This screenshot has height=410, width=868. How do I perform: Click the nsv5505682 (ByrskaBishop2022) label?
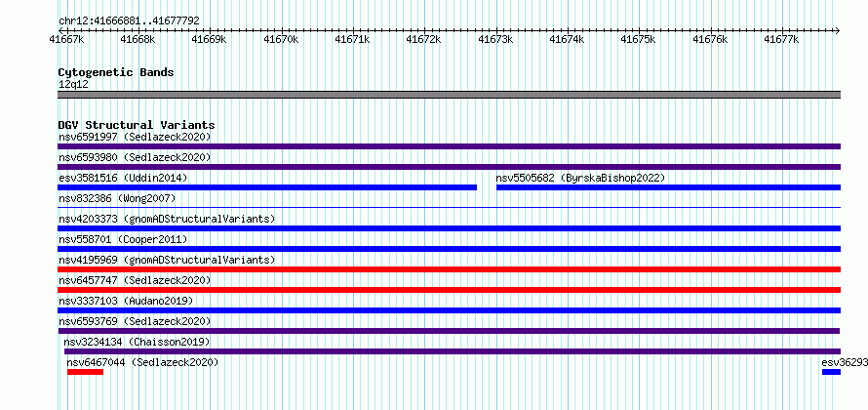(x=580, y=178)
